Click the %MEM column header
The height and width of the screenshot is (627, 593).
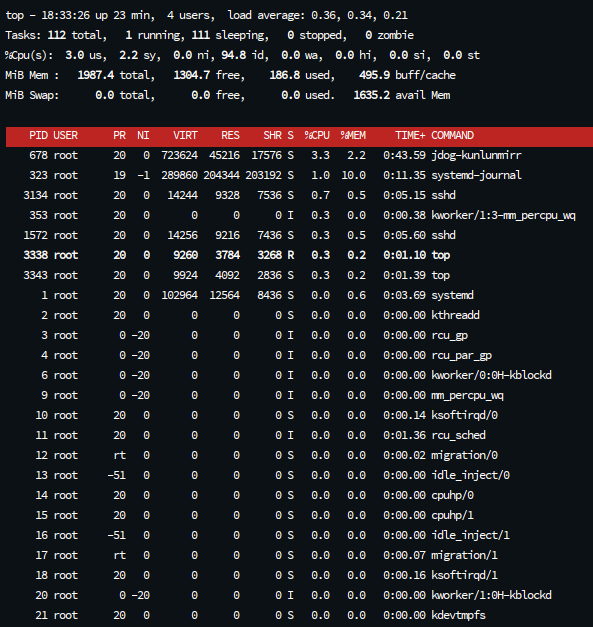pyautogui.click(x=353, y=136)
